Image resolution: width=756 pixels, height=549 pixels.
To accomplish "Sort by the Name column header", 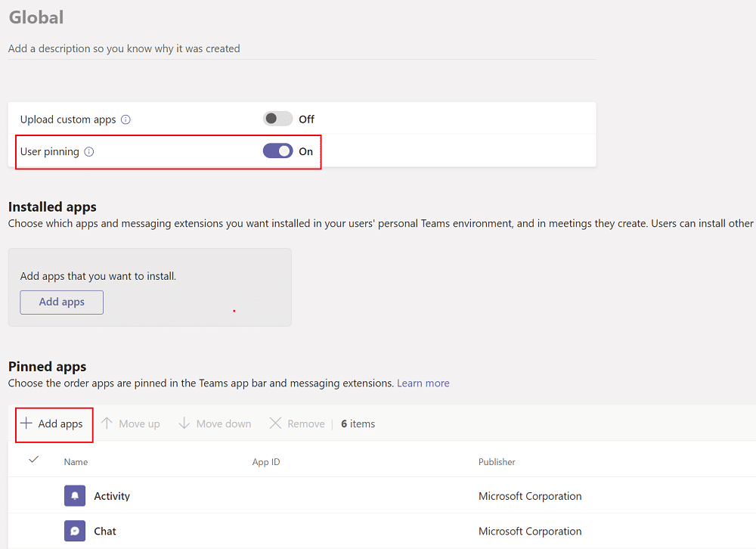I will pos(76,462).
